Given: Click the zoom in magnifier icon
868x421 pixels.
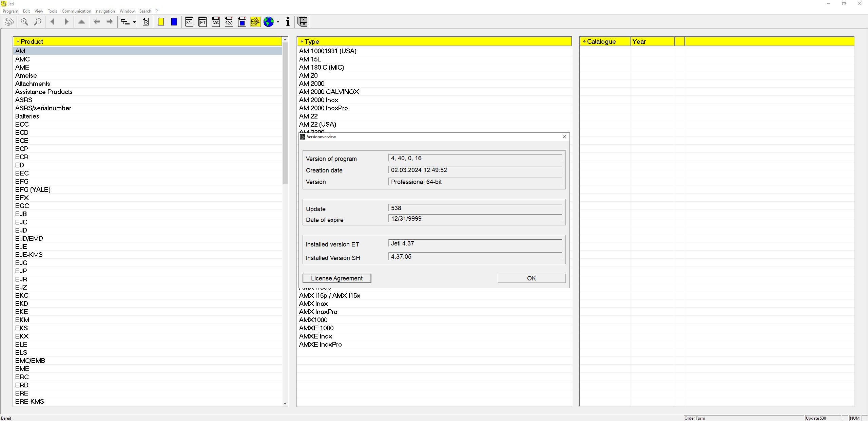Looking at the screenshot, I should [x=24, y=22].
